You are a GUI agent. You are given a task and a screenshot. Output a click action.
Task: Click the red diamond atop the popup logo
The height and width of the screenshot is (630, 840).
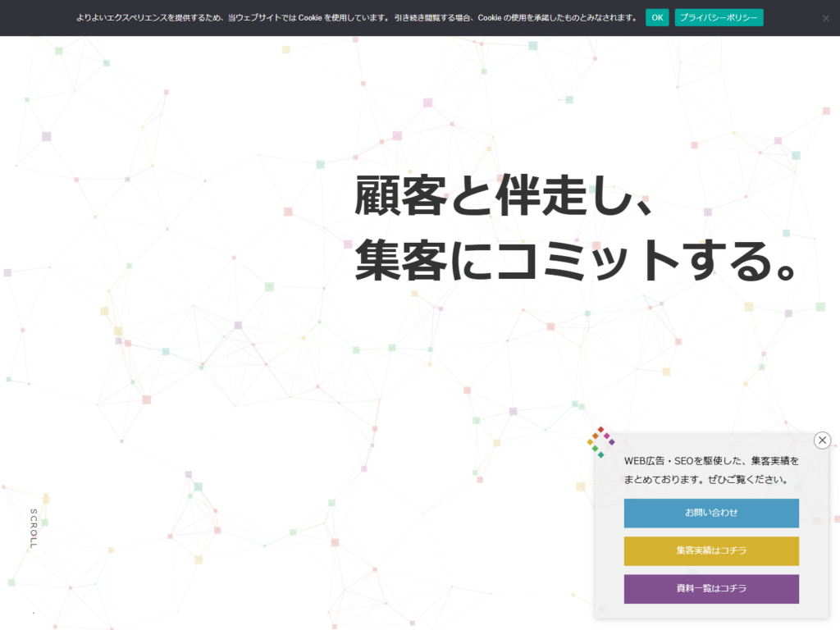(601, 430)
